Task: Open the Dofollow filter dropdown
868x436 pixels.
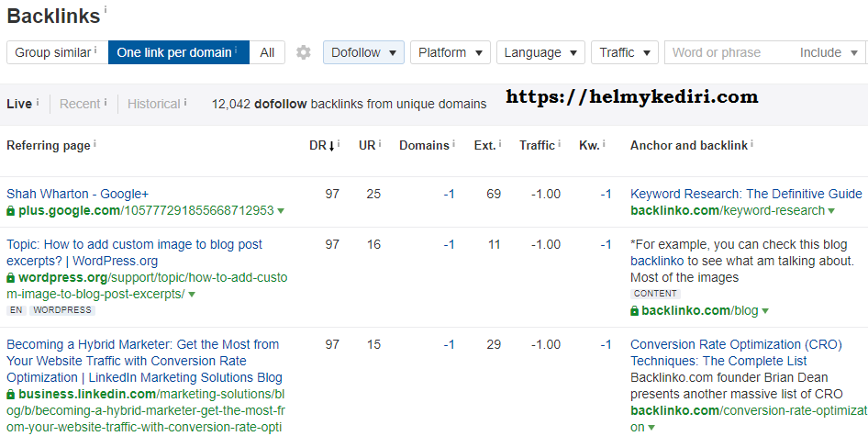Action: [363, 52]
